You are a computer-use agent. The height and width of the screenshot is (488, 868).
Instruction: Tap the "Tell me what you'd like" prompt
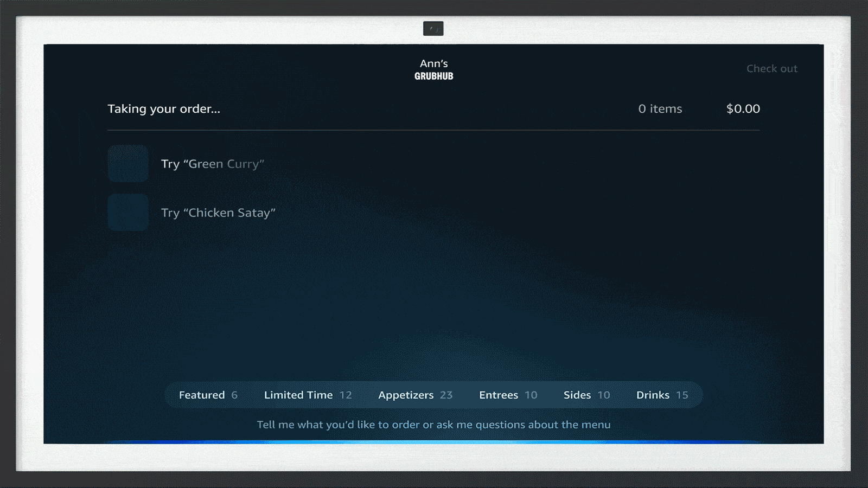(x=433, y=425)
